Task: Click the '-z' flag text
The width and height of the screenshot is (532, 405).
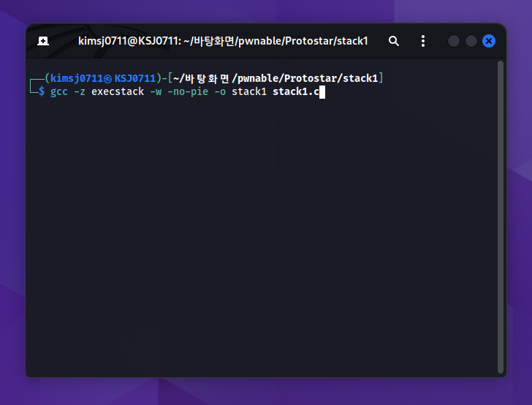Action: point(80,91)
